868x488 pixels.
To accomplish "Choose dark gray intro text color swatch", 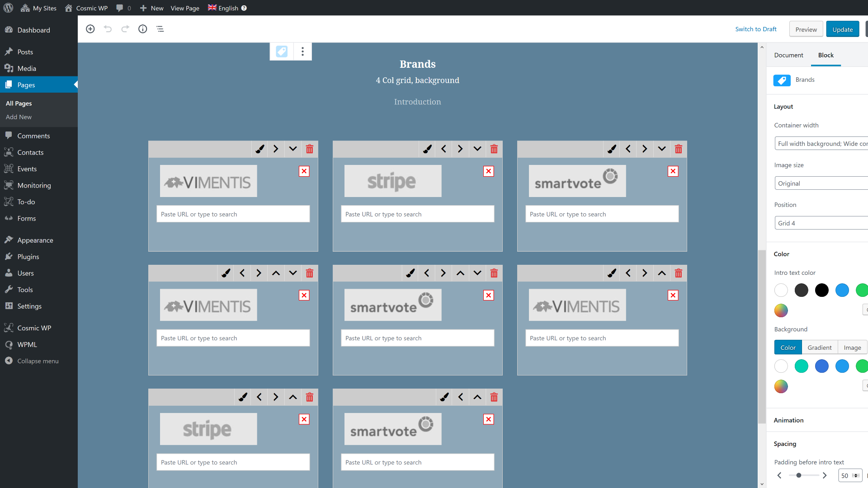I will 801,290.
